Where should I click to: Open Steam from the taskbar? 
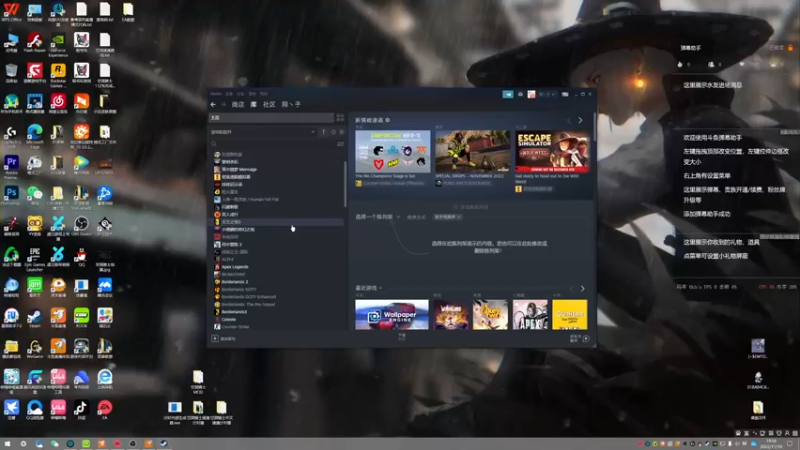pos(164,444)
